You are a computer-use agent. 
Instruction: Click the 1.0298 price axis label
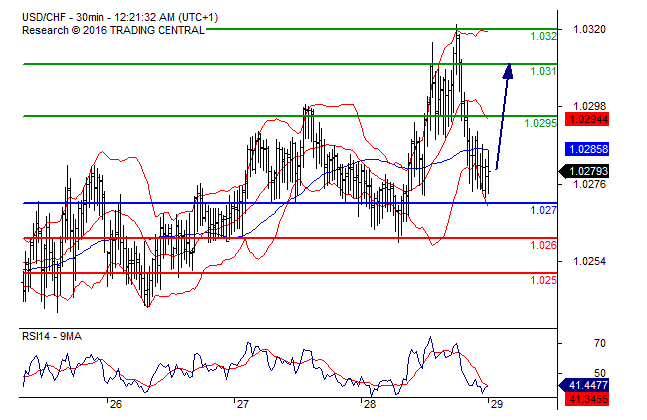tap(589, 106)
